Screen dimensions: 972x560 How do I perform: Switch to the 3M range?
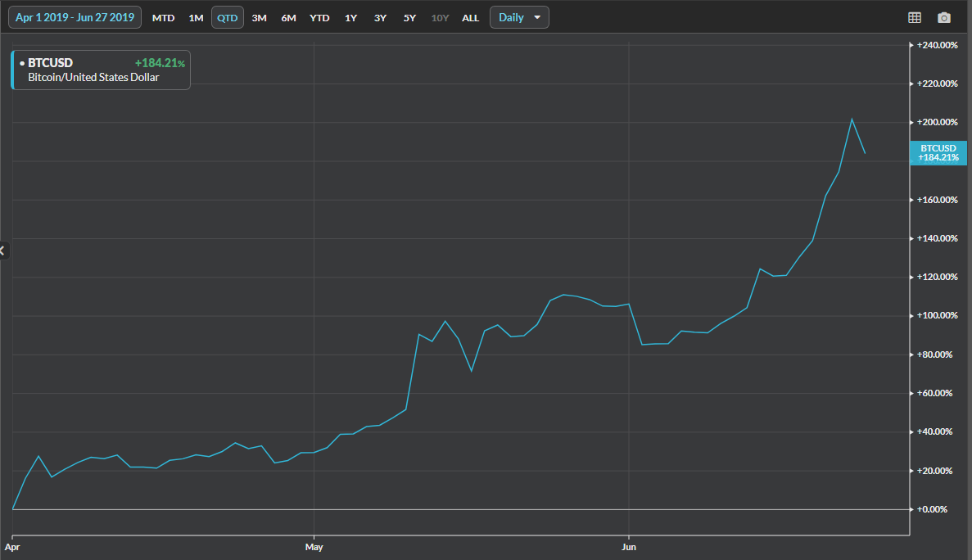click(259, 18)
